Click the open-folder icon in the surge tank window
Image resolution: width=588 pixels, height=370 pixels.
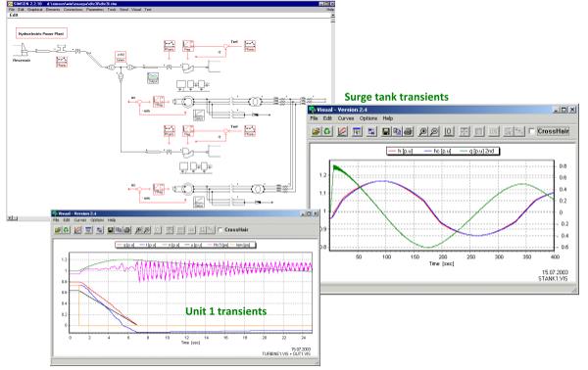pyautogui.click(x=316, y=131)
